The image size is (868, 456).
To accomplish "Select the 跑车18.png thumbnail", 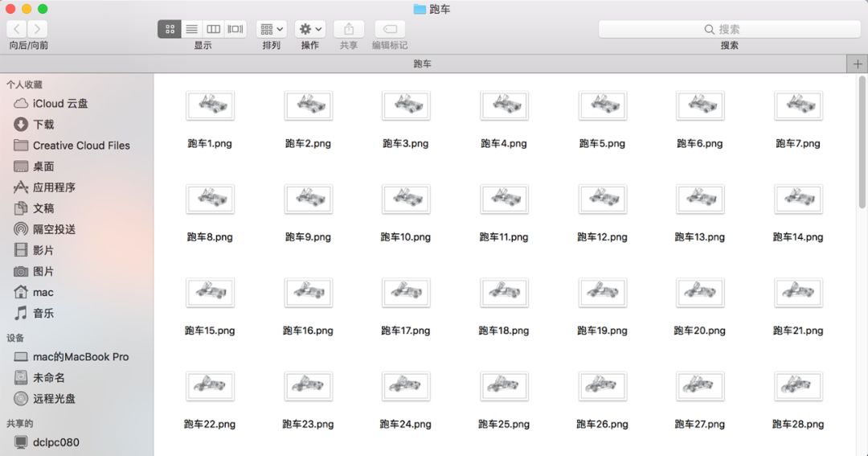I will click(504, 293).
